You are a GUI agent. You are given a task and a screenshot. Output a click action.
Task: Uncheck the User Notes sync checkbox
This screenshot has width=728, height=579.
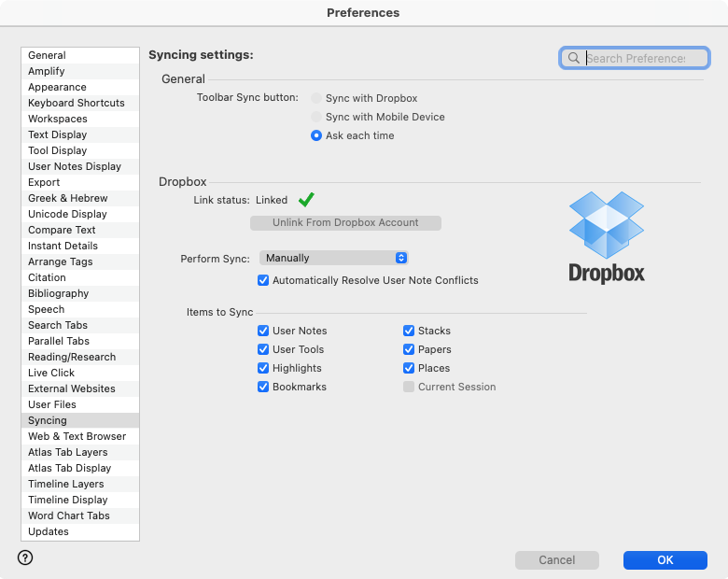[263, 331]
